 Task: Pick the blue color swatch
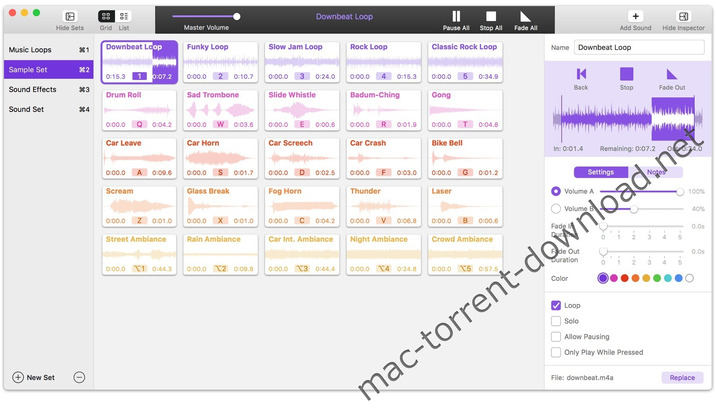point(679,278)
